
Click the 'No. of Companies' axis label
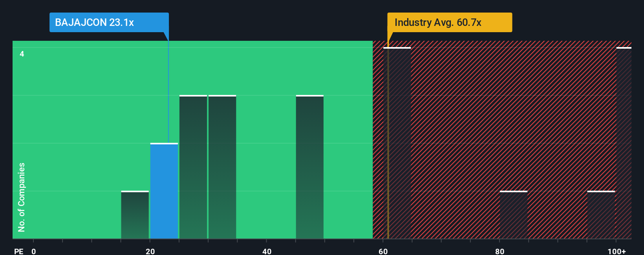click(22, 197)
